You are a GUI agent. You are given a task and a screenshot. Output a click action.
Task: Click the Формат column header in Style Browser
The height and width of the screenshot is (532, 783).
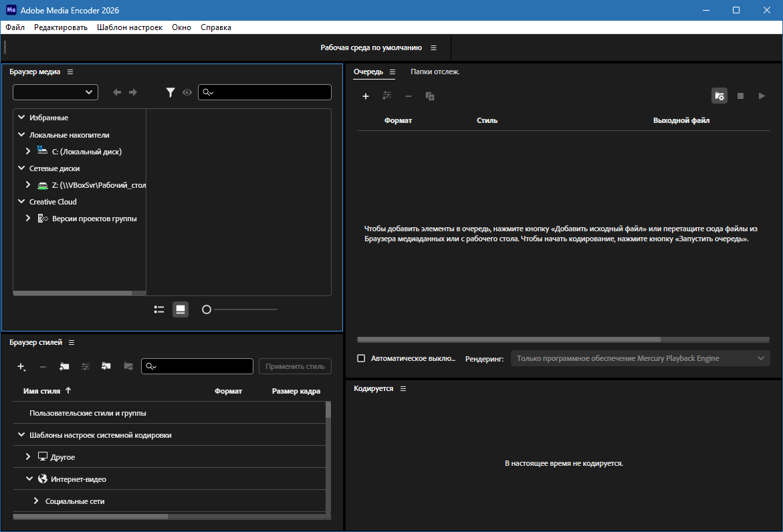coord(228,391)
